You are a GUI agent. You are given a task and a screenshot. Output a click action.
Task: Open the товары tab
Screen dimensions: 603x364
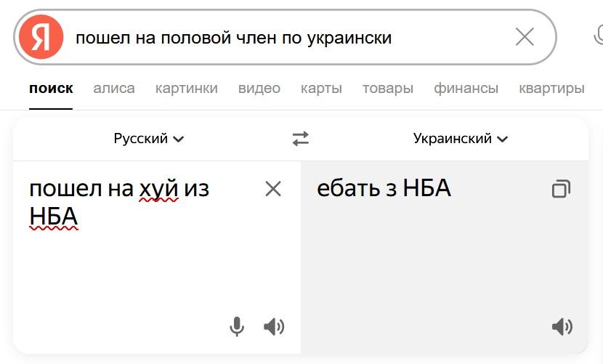click(388, 89)
